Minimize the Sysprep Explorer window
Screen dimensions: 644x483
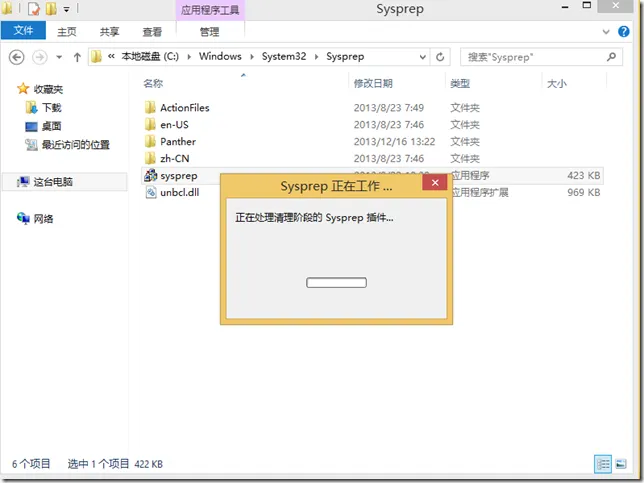coord(565,7)
